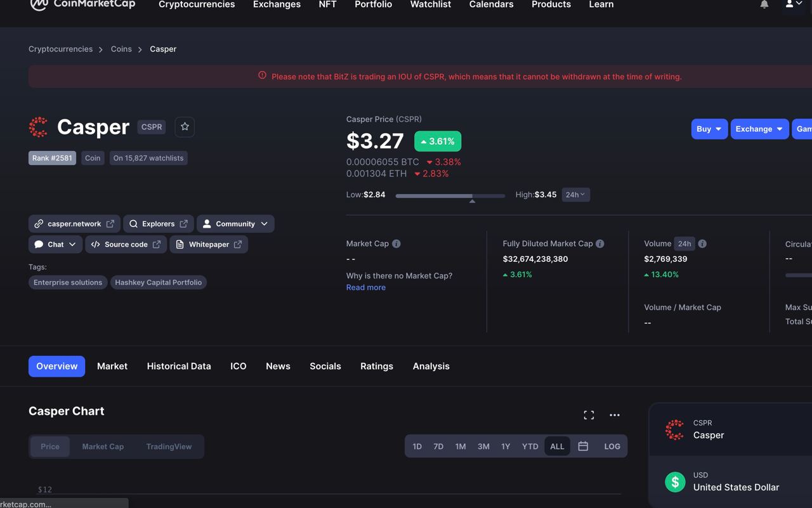Select the Price chart view

(x=50, y=446)
